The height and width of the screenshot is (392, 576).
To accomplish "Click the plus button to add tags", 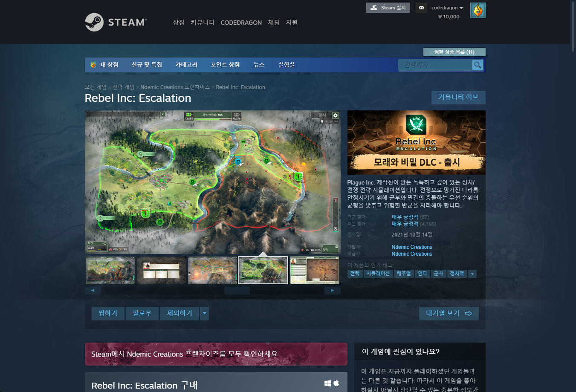I will click(x=472, y=274).
